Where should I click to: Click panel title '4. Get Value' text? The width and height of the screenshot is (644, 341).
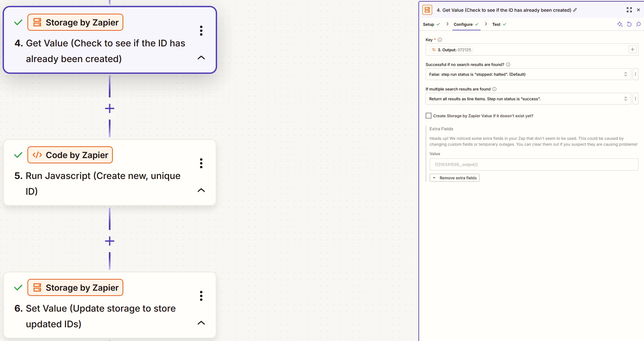coord(504,10)
